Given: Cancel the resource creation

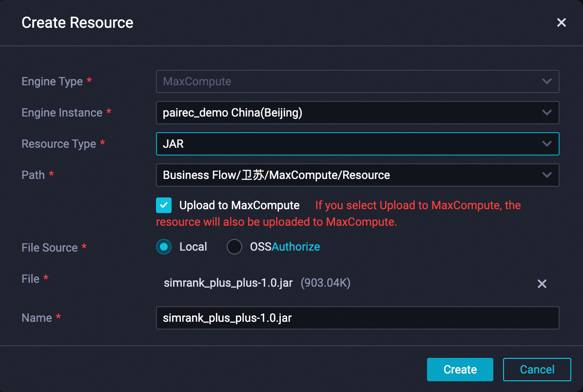Looking at the screenshot, I should point(537,370).
